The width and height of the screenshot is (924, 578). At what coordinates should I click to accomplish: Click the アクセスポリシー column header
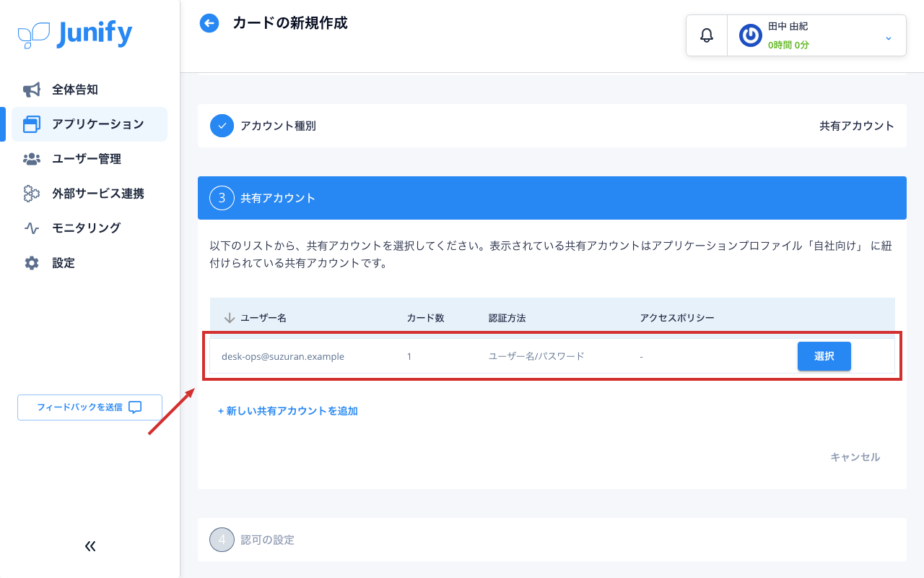(x=677, y=318)
